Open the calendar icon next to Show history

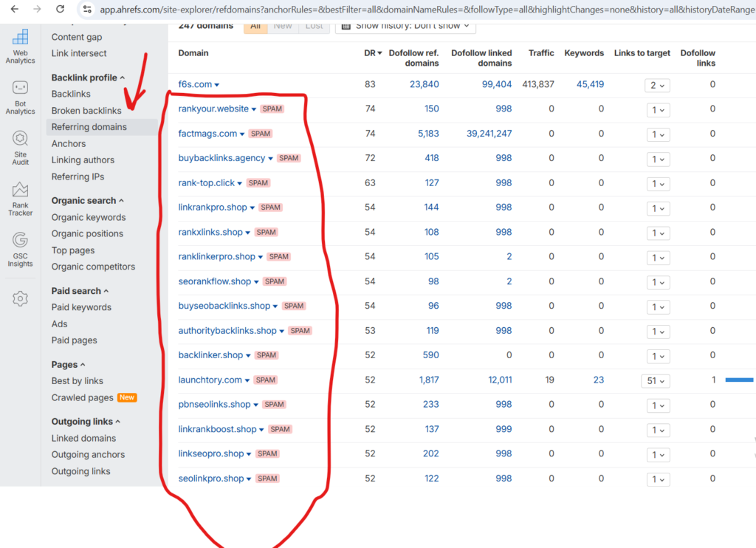point(346,26)
